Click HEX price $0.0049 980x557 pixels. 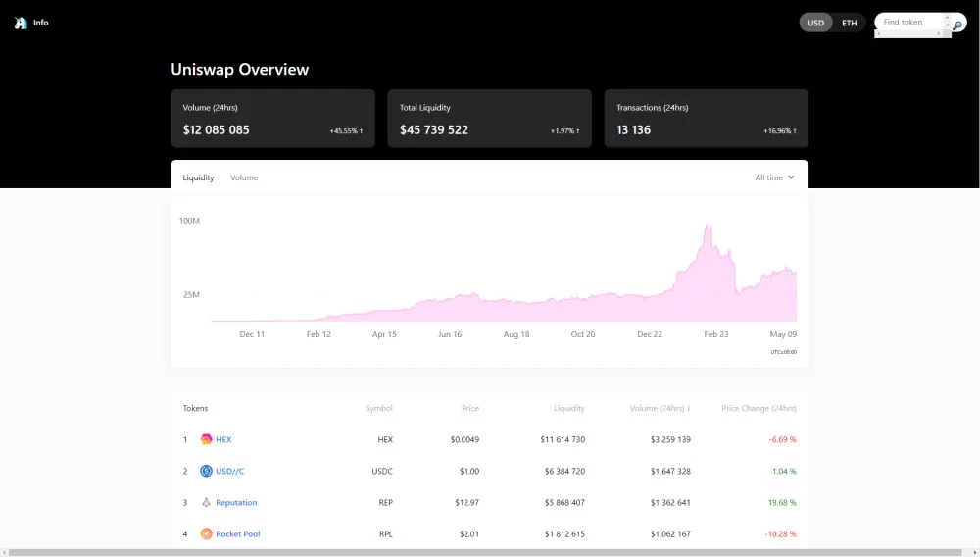(x=465, y=439)
